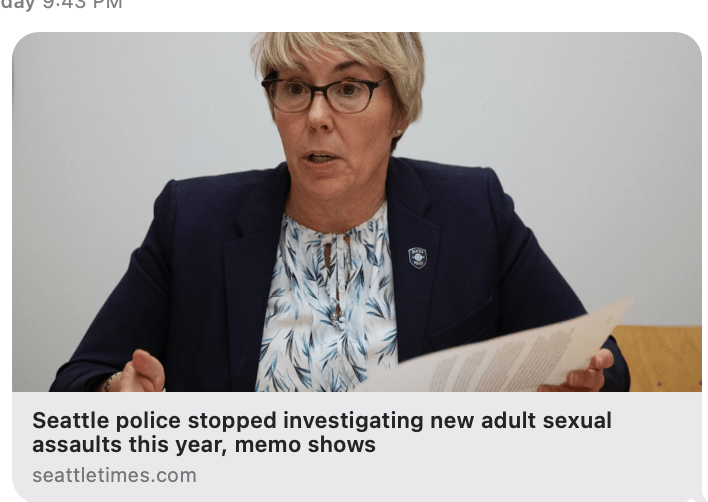Click 'memo shows' at the headline's end
The image size is (708, 502).
point(305,445)
